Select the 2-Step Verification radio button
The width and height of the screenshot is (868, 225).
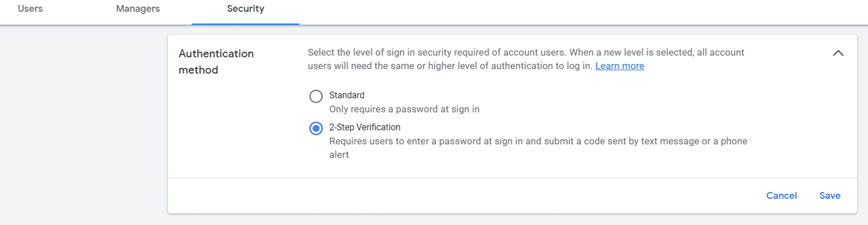pos(316,128)
